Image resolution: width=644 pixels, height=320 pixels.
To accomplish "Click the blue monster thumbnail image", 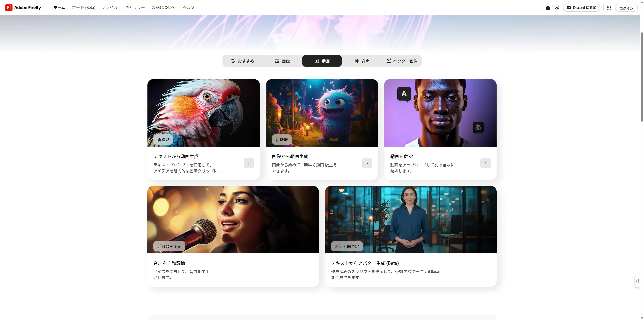I will (x=322, y=113).
